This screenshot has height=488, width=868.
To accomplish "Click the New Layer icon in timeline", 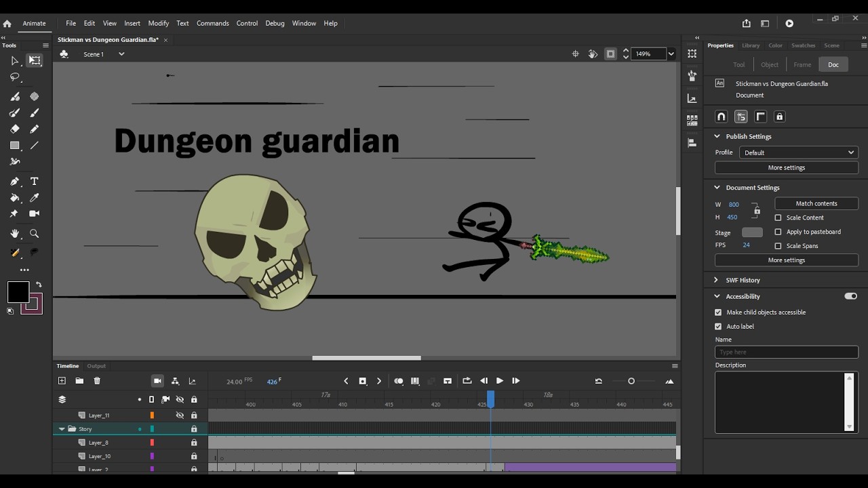I will [x=62, y=381].
